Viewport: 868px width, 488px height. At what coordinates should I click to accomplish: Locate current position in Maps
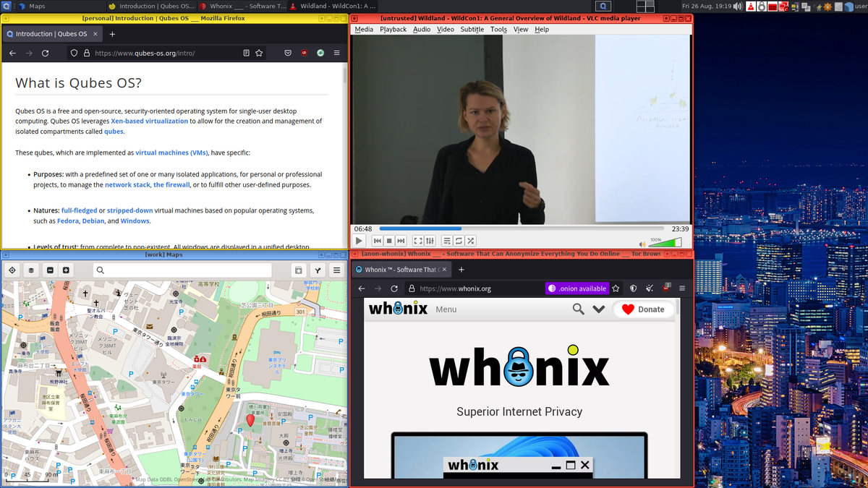pos(12,270)
